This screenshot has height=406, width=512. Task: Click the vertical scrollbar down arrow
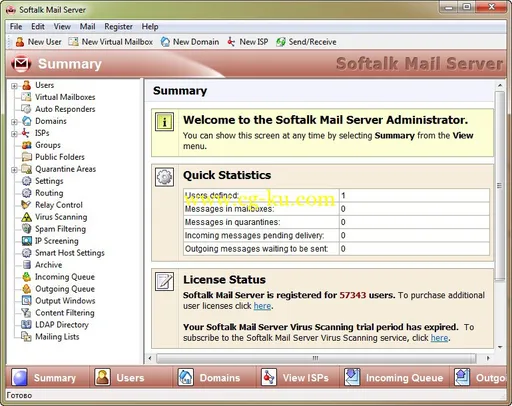pos(500,347)
